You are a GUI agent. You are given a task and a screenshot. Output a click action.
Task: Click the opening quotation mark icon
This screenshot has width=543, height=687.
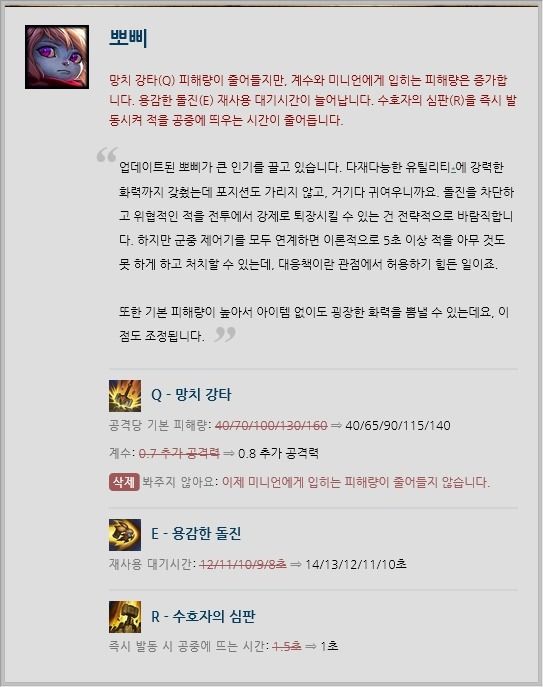107,155
